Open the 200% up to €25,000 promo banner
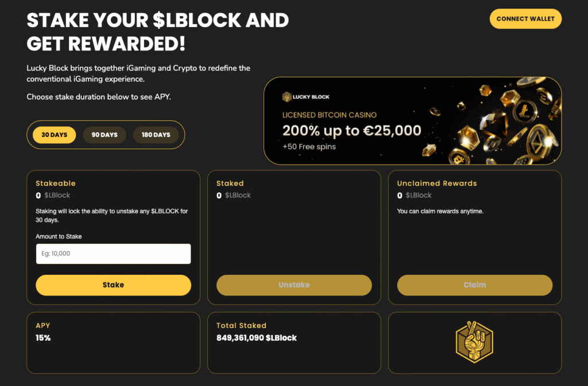This screenshot has height=386, width=588. click(x=353, y=131)
